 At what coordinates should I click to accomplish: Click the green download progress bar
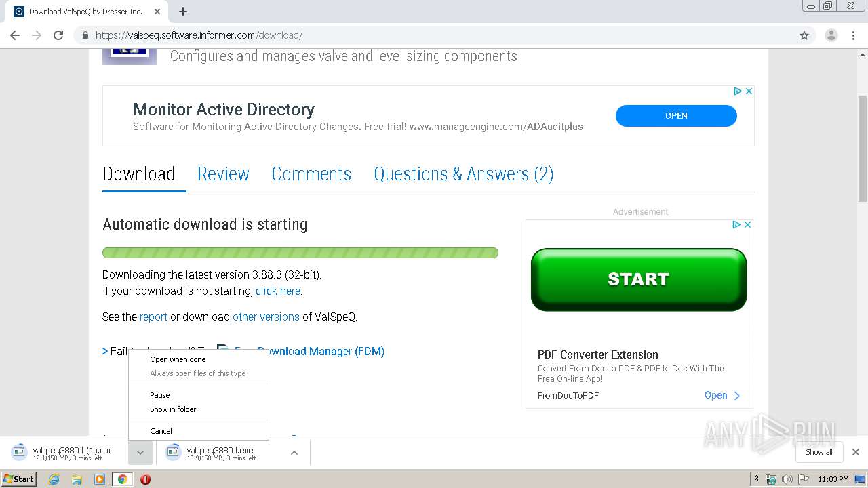pyautogui.click(x=300, y=253)
